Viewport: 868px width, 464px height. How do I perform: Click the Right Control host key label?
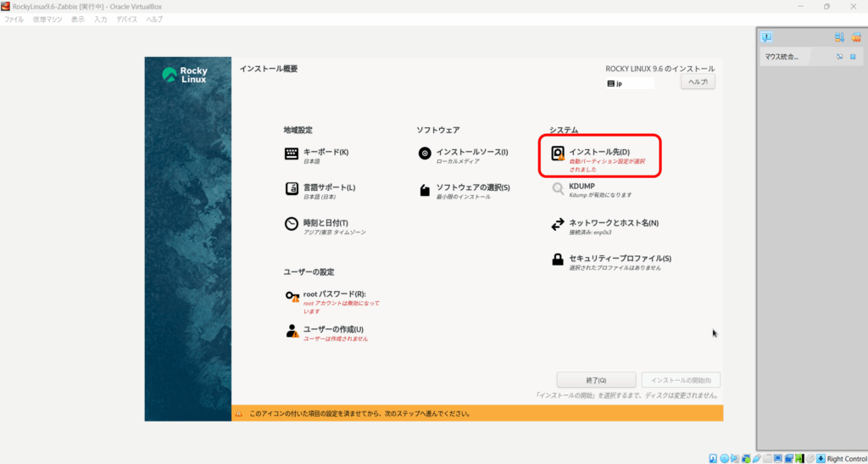[x=847, y=458]
